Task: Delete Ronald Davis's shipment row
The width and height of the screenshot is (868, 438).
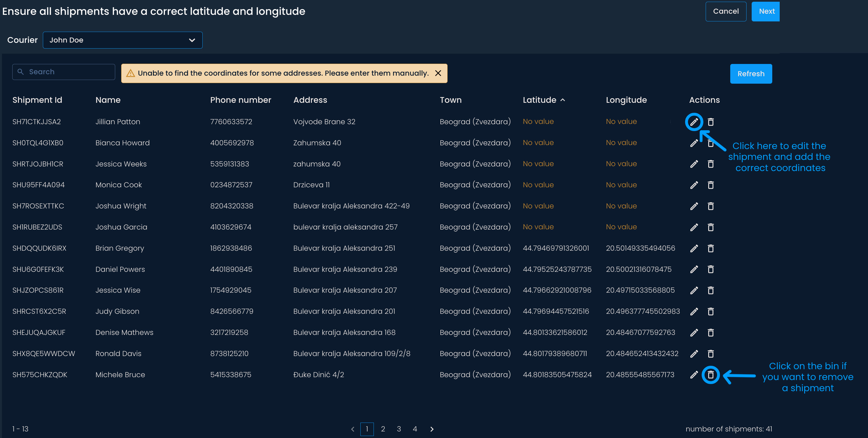Action: pyautogui.click(x=711, y=354)
